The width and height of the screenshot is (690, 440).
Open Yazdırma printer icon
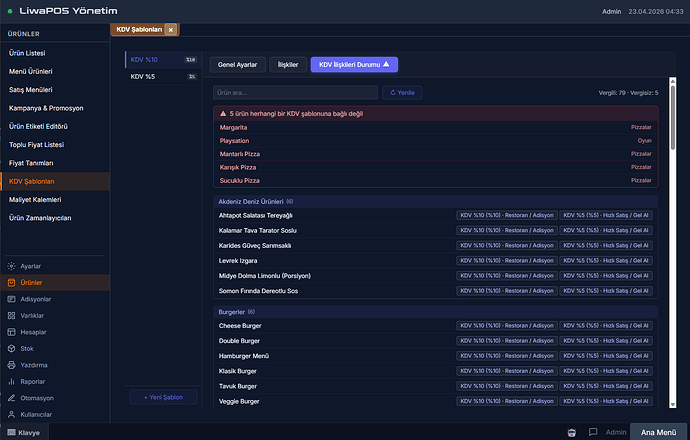tap(11, 365)
